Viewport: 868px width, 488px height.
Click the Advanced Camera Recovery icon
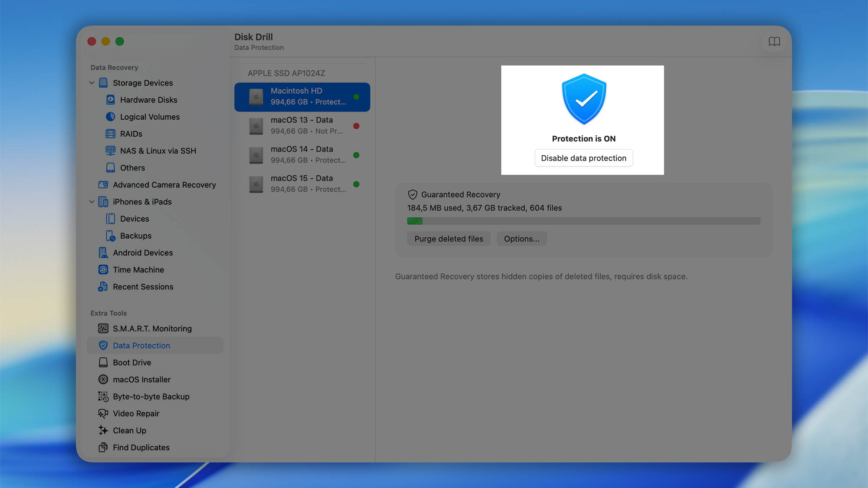pos(103,185)
